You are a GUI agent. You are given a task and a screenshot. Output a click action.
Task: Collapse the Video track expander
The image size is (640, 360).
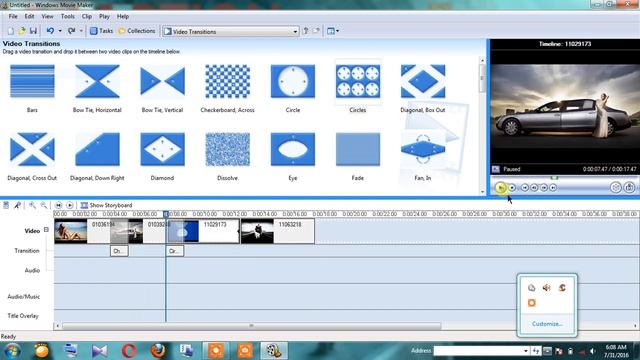[x=46, y=230]
